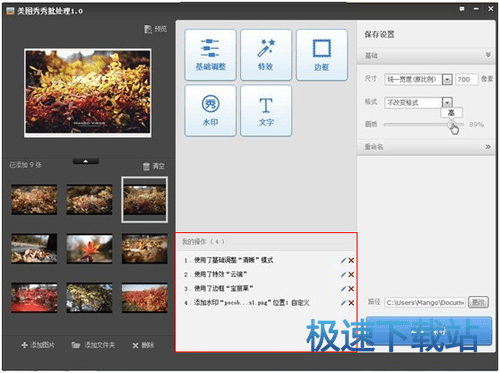Open the 水印 watermark tool
The height and width of the screenshot is (373, 500).
pos(210,111)
